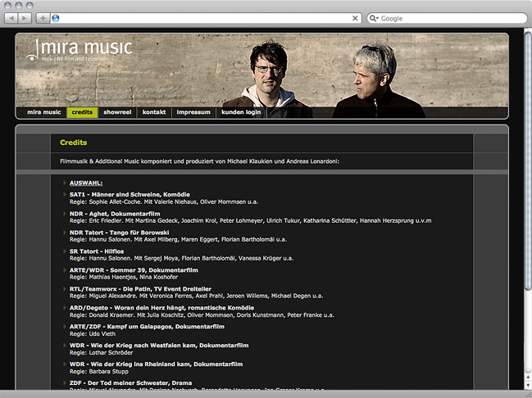Click arrow bullet beside RTL/Teamworx - Die Patin

64,289
